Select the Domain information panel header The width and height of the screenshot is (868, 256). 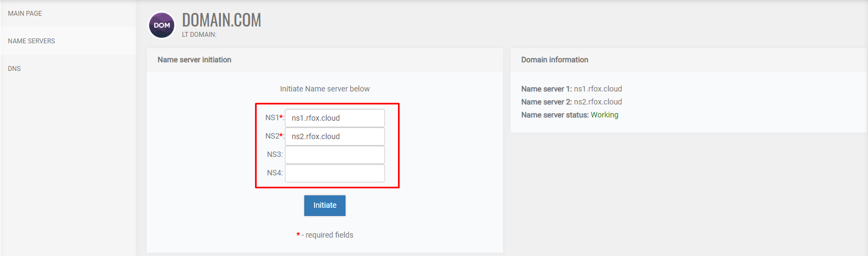(689, 60)
